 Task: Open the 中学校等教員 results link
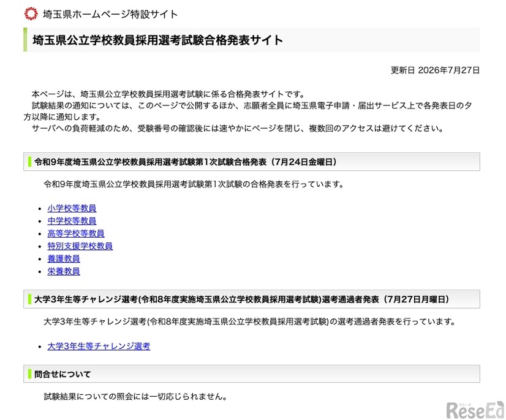click(x=72, y=221)
